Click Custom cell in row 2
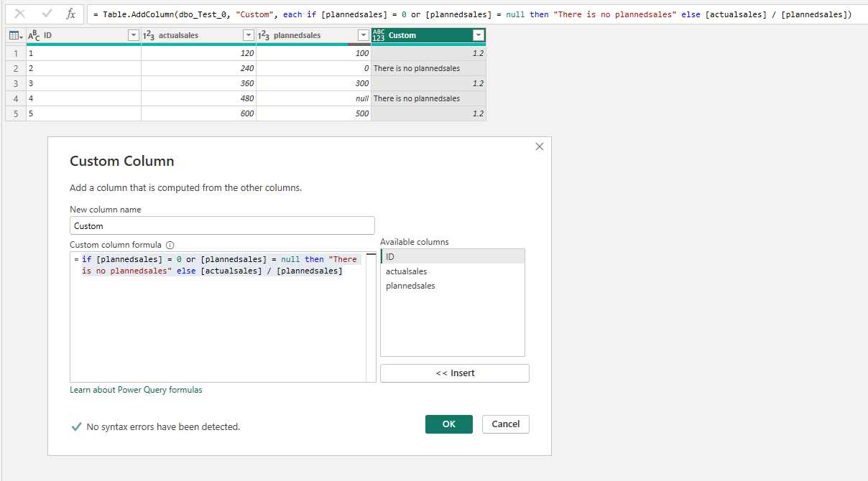The height and width of the screenshot is (481, 868). click(428, 68)
